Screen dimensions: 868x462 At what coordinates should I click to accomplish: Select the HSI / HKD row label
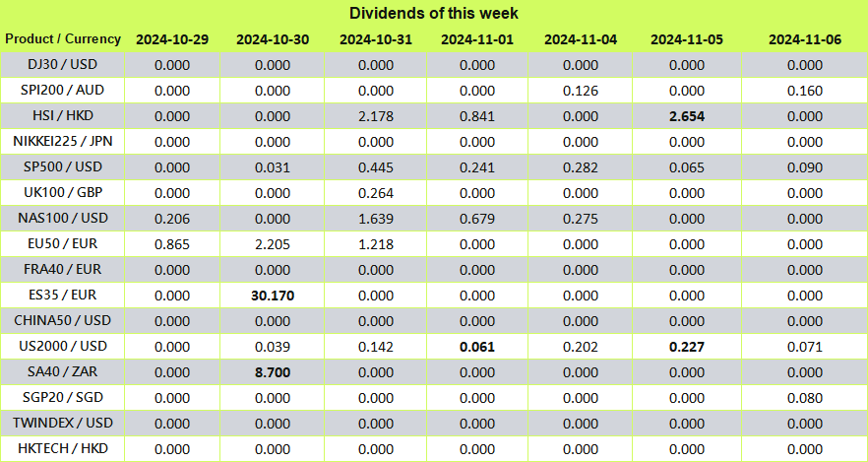point(63,116)
